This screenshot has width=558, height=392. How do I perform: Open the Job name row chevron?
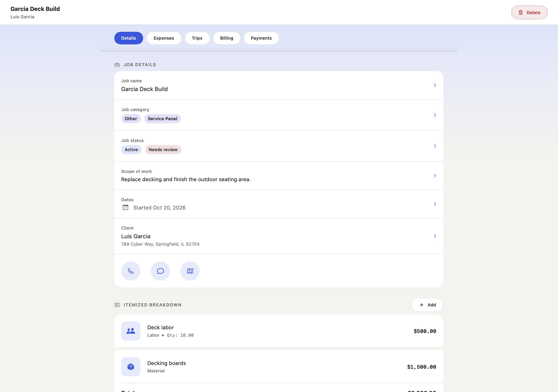(435, 85)
